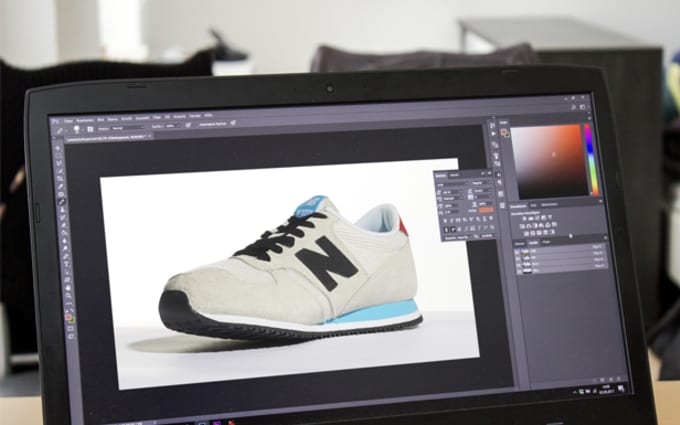Image resolution: width=680 pixels, height=425 pixels.
Task: Open the tool preset picker in the options bar
Action: (x=60, y=131)
